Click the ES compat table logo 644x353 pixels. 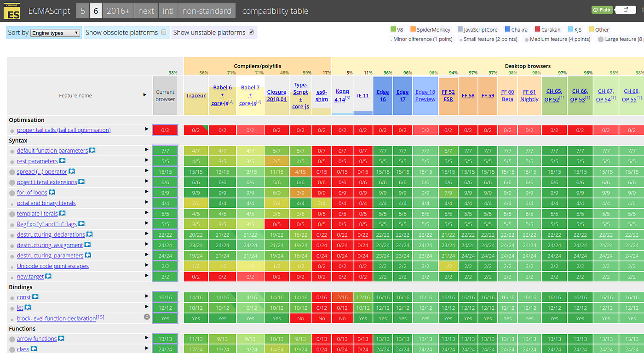11,11
